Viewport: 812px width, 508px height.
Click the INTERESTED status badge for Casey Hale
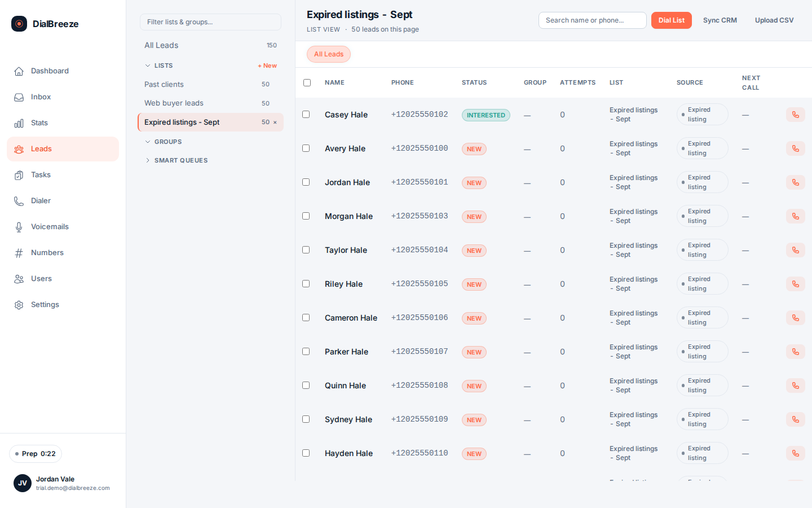pyautogui.click(x=486, y=115)
